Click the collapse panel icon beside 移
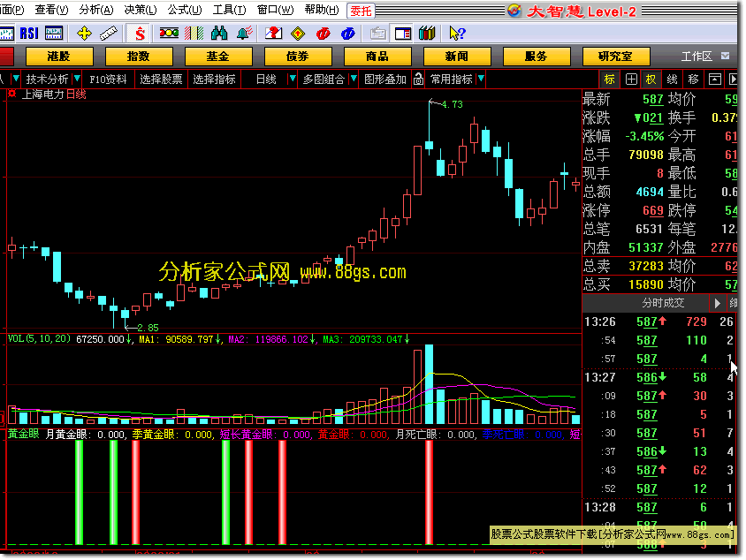746x560 pixels. (x=714, y=79)
